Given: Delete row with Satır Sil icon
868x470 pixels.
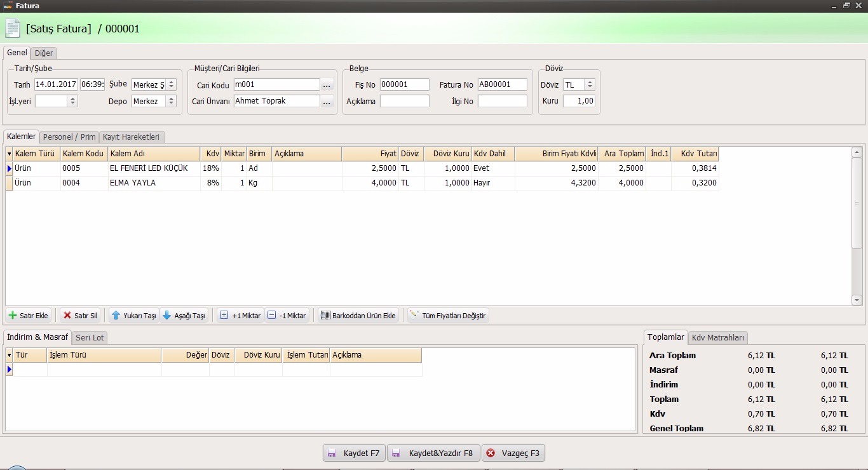Looking at the screenshot, I should pos(67,316).
